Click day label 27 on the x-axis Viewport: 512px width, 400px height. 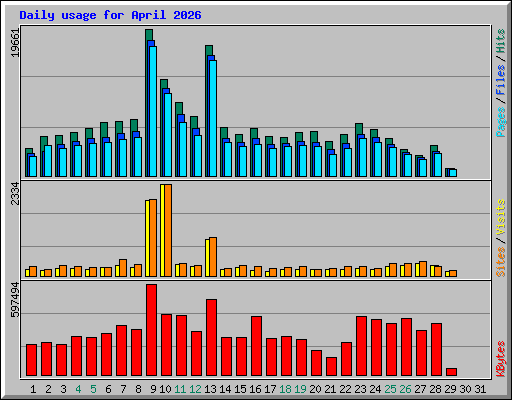click(x=420, y=389)
